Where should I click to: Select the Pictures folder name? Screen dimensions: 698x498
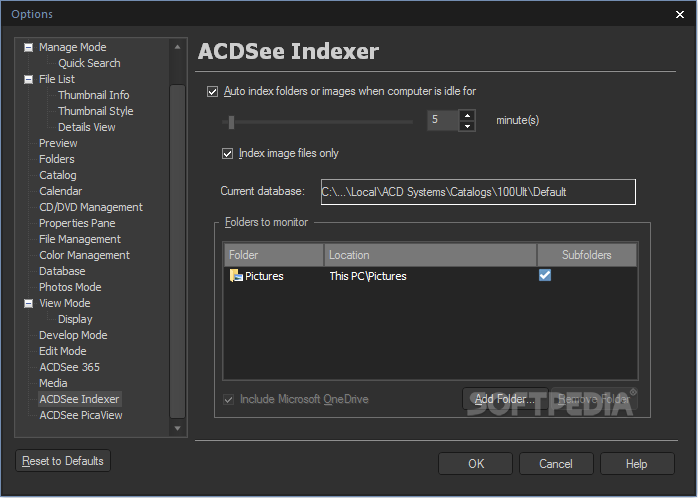pyautogui.click(x=264, y=276)
